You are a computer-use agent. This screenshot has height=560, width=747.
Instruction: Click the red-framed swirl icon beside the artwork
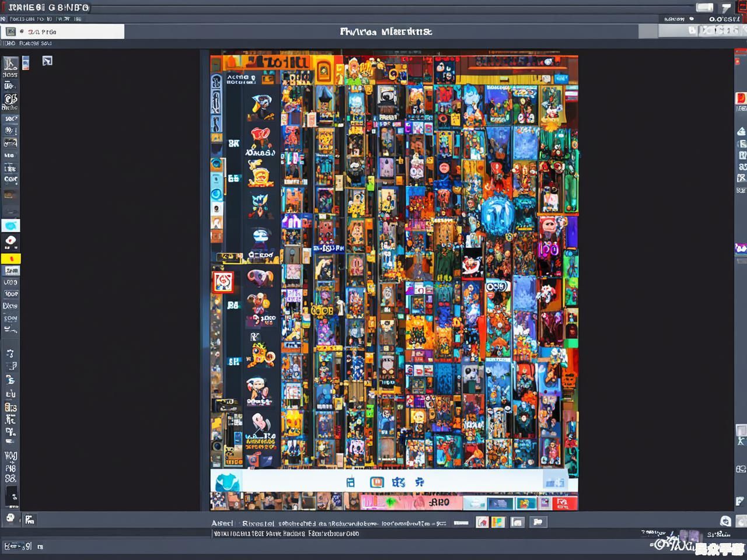[222, 282]
